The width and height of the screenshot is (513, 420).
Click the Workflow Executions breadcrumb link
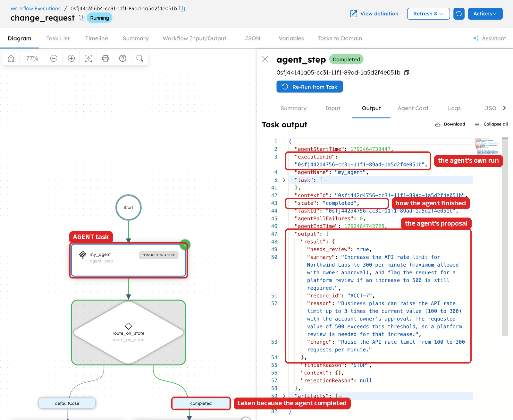(x=36, y=9)
